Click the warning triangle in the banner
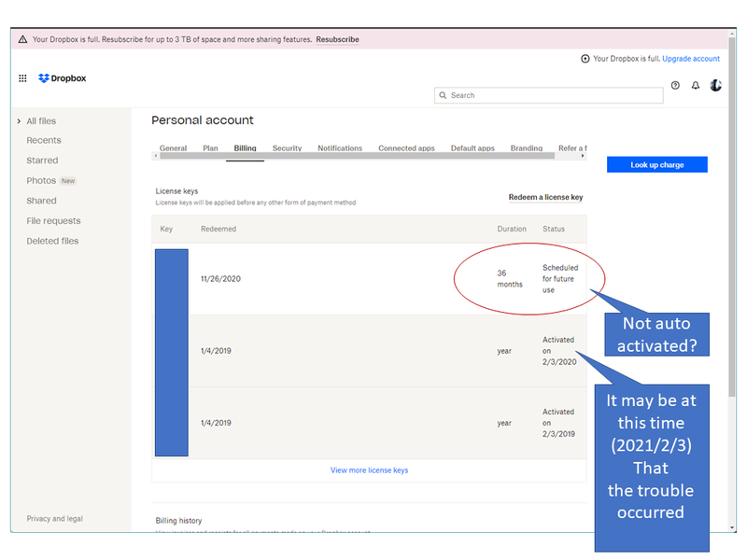Image resolution: width=747 pixels, height=560 pixels. coord(22,39)
